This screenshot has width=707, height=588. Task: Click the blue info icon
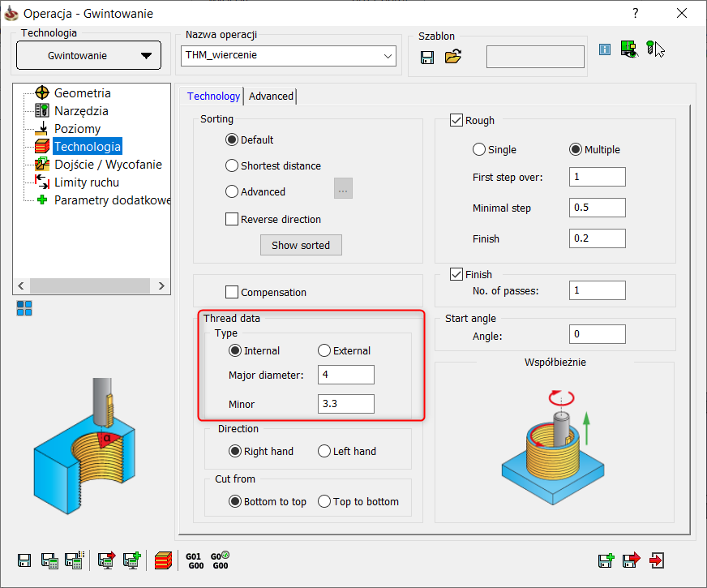click(x=605, y=49)
